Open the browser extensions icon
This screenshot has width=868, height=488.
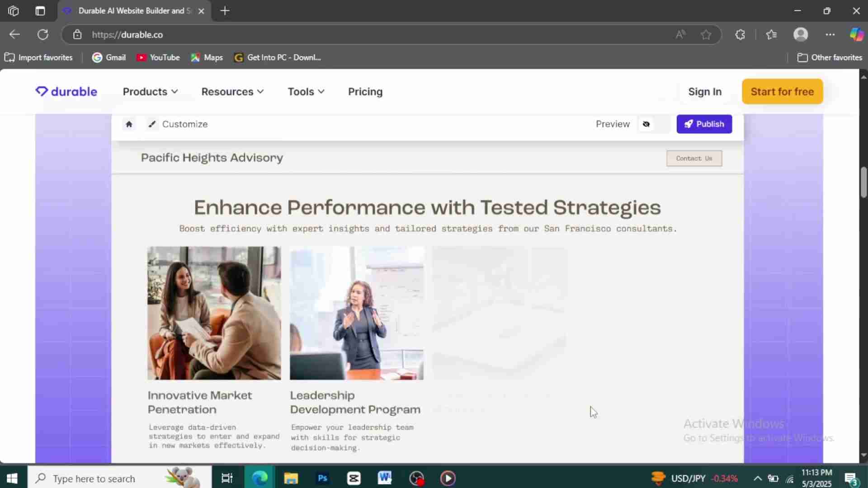pyautogui.click(x=740, y=35)
